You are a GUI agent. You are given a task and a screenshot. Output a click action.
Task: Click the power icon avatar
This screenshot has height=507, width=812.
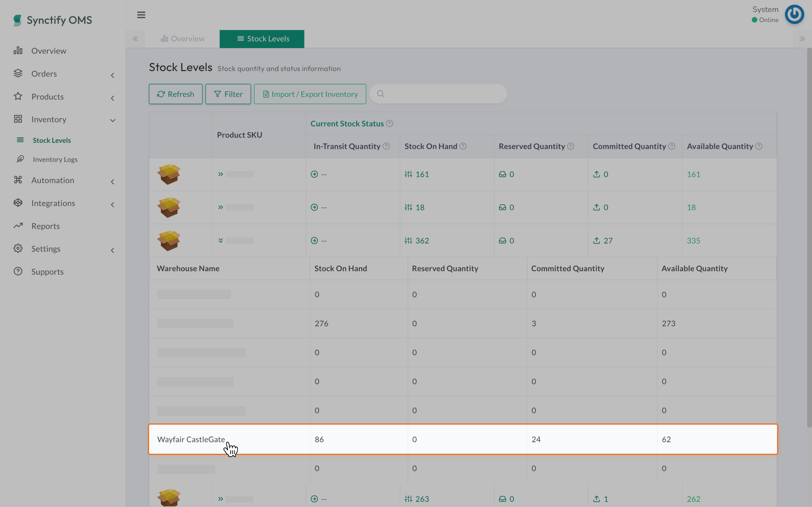[x=794, y=15]
